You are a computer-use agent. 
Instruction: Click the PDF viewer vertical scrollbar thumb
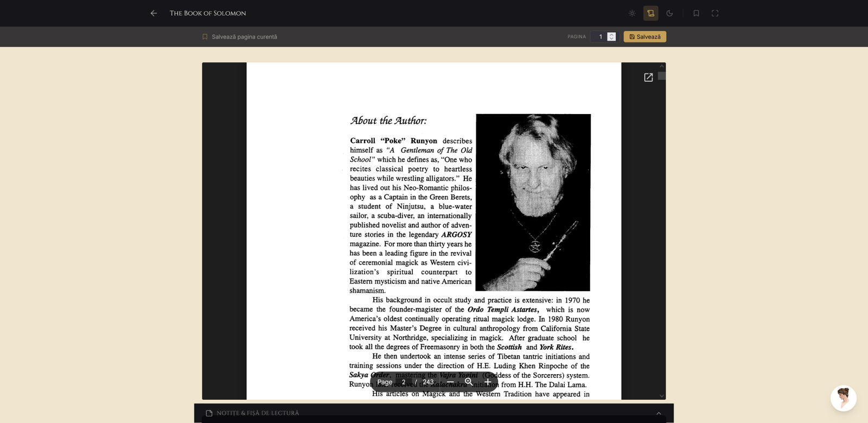[x=662, y=76]
